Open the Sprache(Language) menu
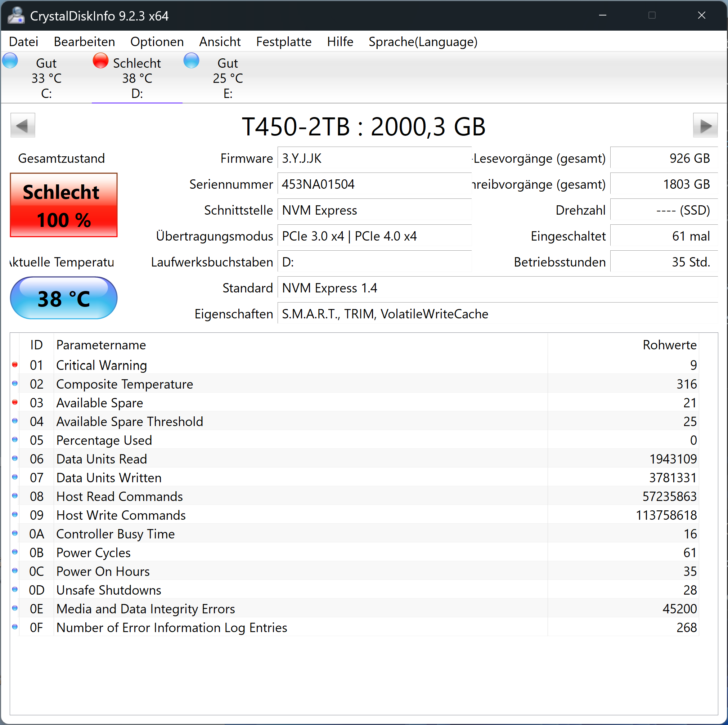 click(423, 41)
